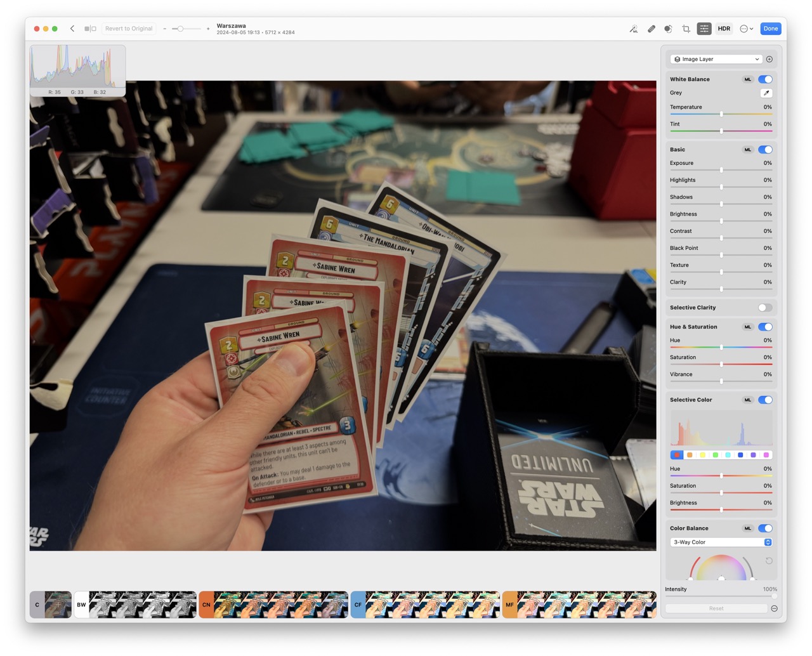The image size is (812, 656).
Task: Click ML button for White Balance
Action: [x=748, y=79]
